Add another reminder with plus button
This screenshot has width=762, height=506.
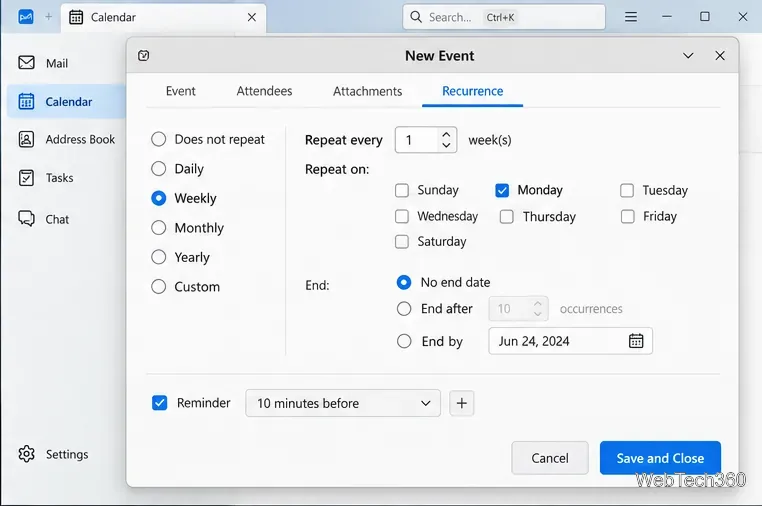462,403
